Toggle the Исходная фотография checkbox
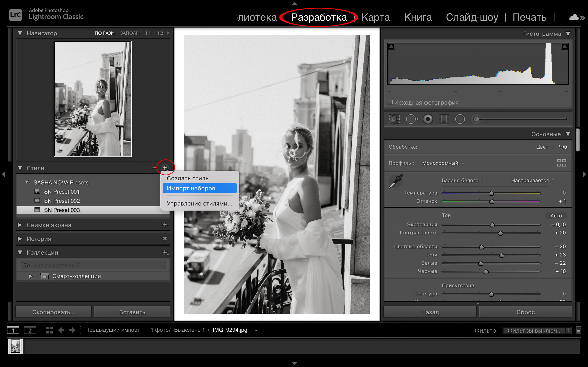This screenshot has height=367, width=588. (x=390, y=102)
